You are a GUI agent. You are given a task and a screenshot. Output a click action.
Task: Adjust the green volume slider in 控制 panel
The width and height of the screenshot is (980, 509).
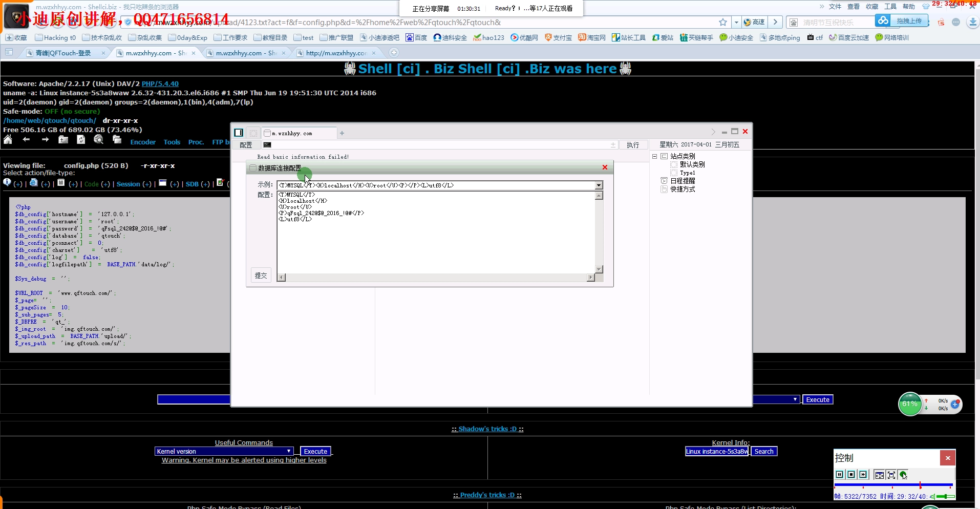[x=946, y=496]
